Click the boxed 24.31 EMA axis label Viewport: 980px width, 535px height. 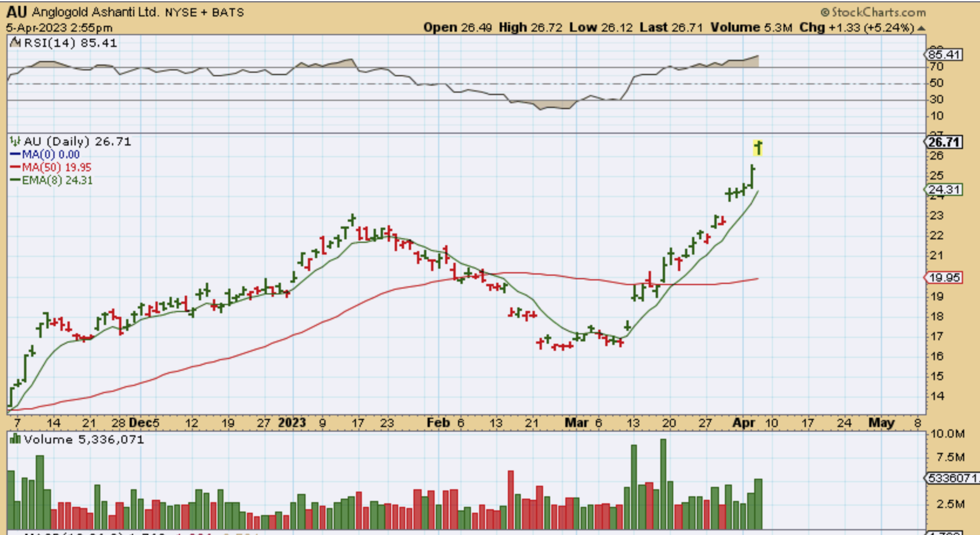click(x=944, y=189)
